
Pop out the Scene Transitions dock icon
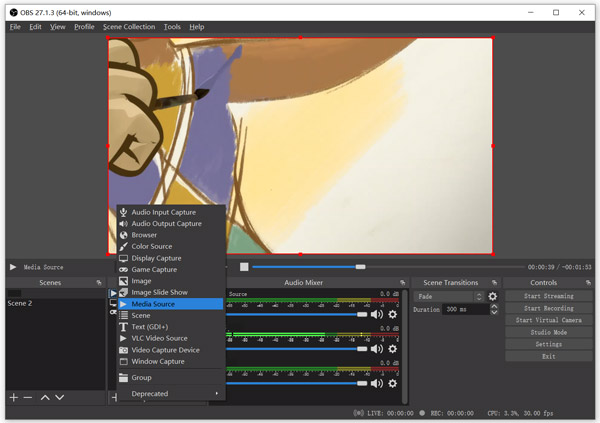[494, 283]
